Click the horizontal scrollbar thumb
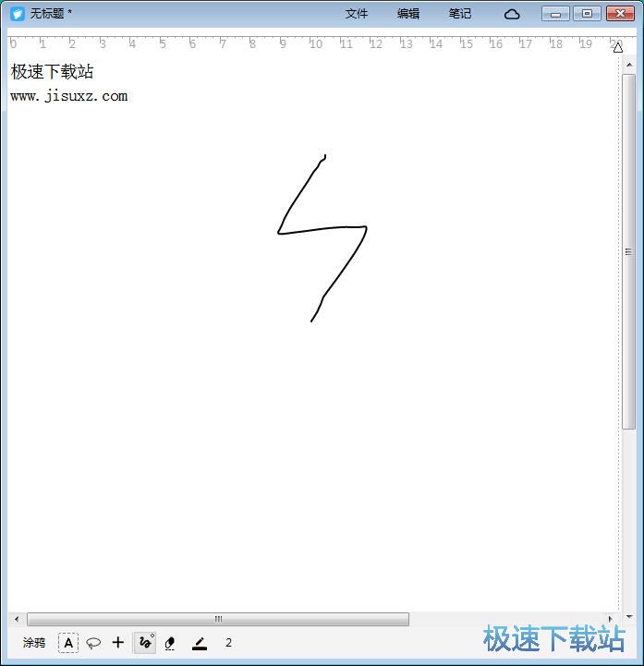The width and height of the screenshot is (644, 666). click(218, 619)
